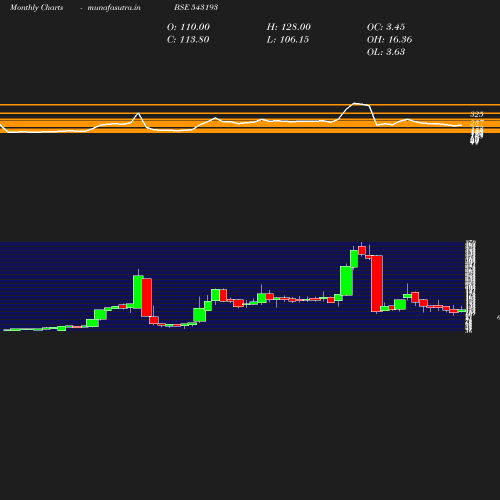
Task: Click the munafasutra.in site label
Action: [114, 7]
